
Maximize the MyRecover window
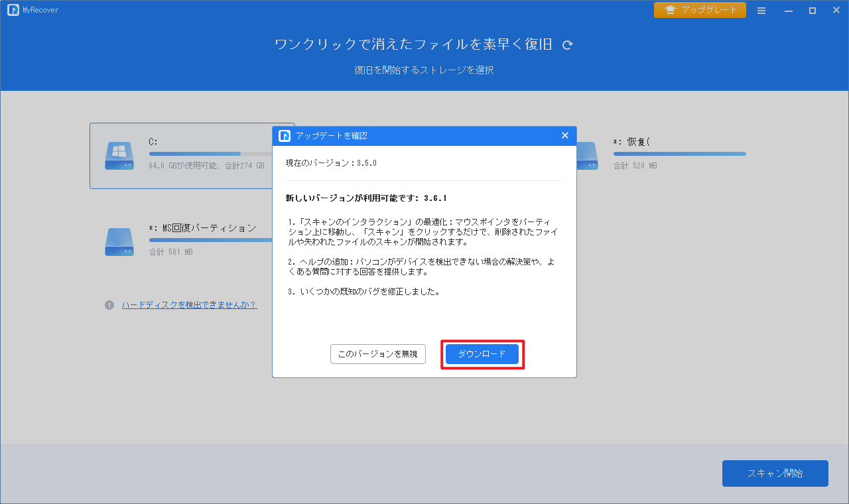pyautogui.click(x=812, y=11)
